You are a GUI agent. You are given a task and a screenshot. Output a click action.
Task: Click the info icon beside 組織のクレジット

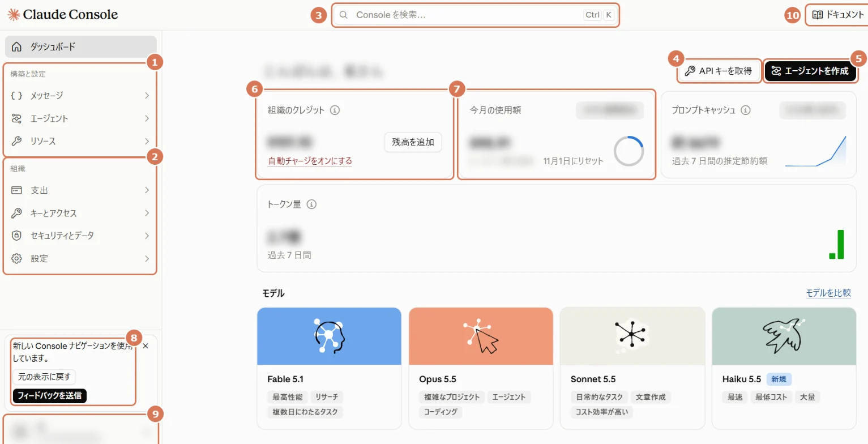[x=335, y=110]
